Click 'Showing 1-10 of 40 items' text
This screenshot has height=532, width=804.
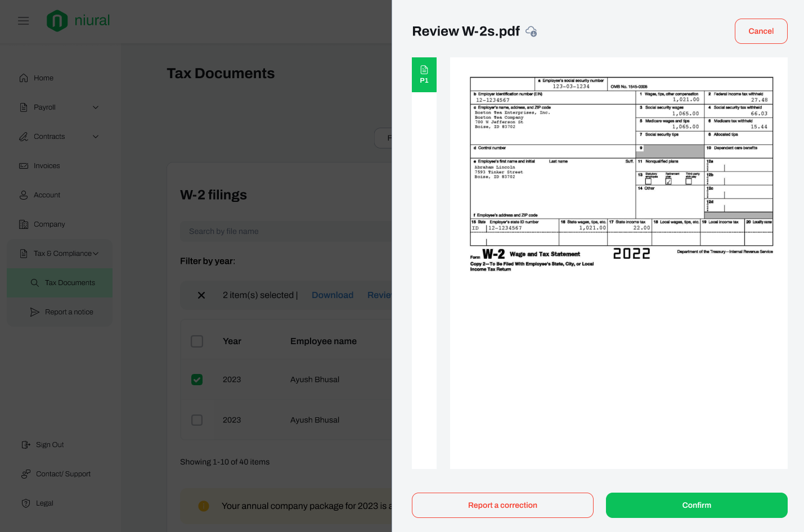pyautogui.click(x=224, y=462)
